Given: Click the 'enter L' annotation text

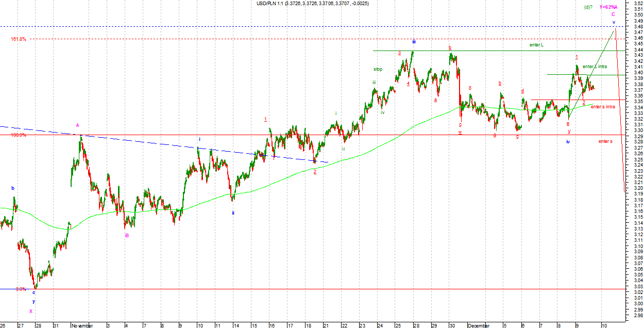Looking at the screenshot, I should (x=536, y=45).
